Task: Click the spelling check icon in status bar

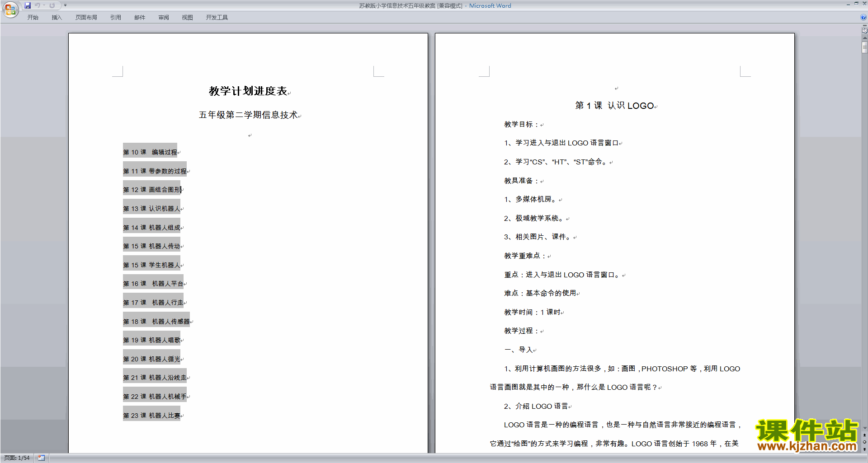Action: coord(41,458)
